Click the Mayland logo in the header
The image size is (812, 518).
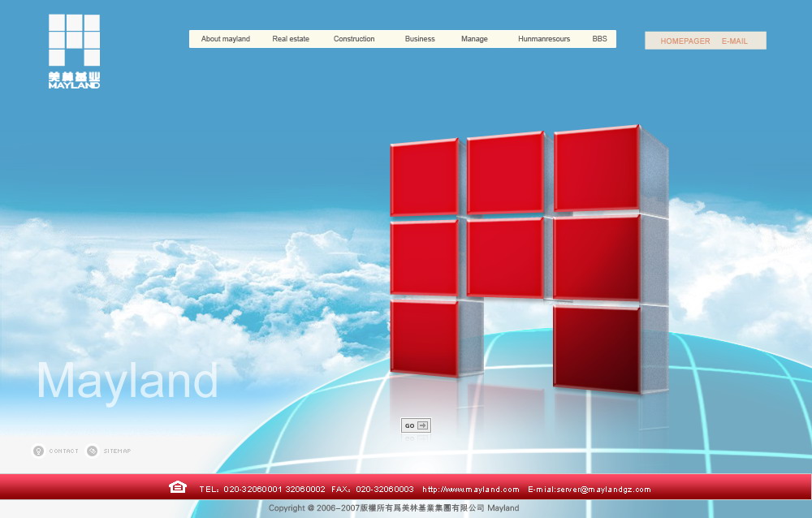pos(74,51)
